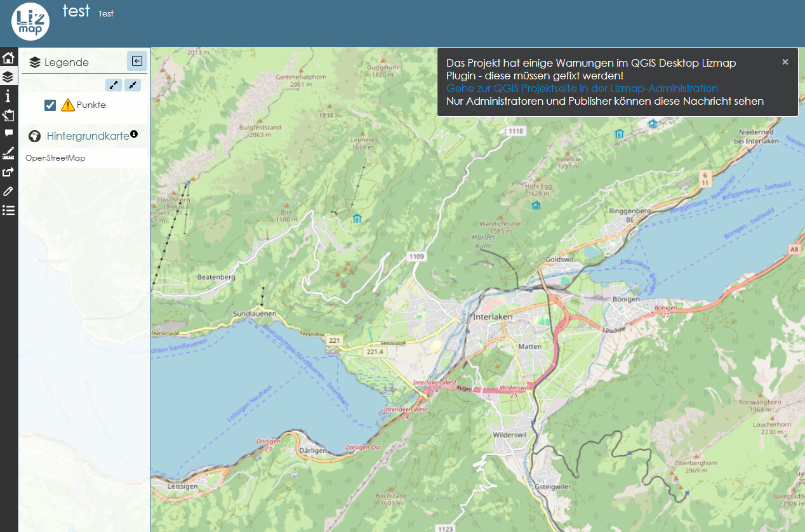
Task: Click the Ringgenberg BE label on map
Action: 630,215
